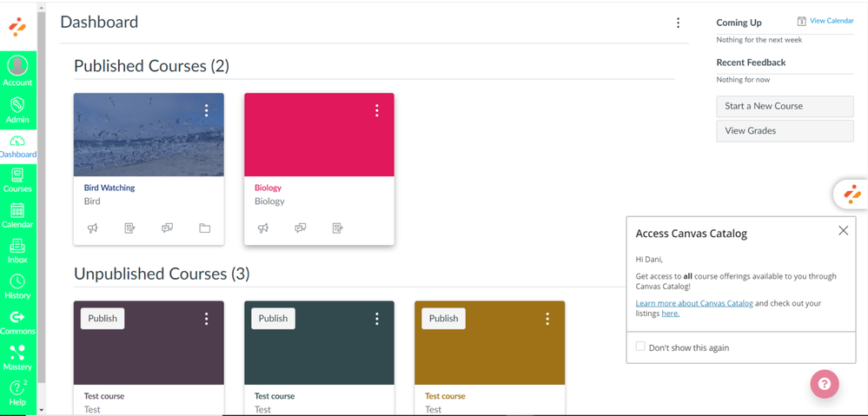
Task: Open Dashboard options three-dot menu
Action: [678, 23]
